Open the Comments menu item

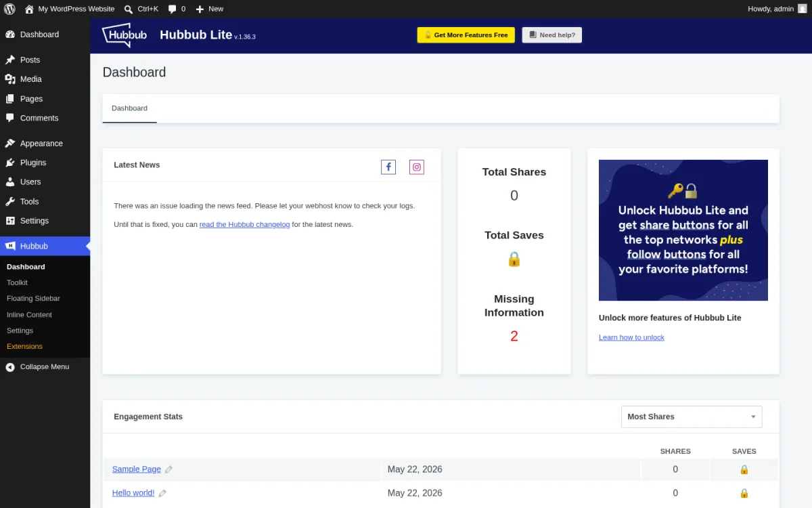pos(45,118)
